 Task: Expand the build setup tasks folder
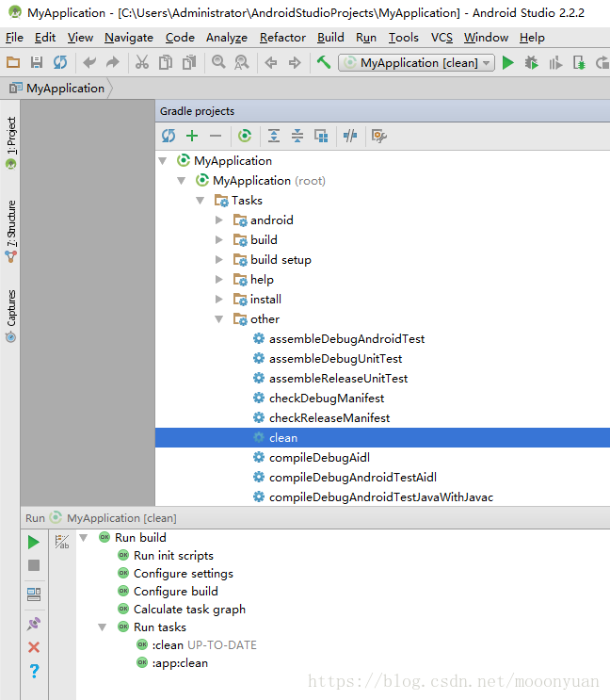coord(219,259)
